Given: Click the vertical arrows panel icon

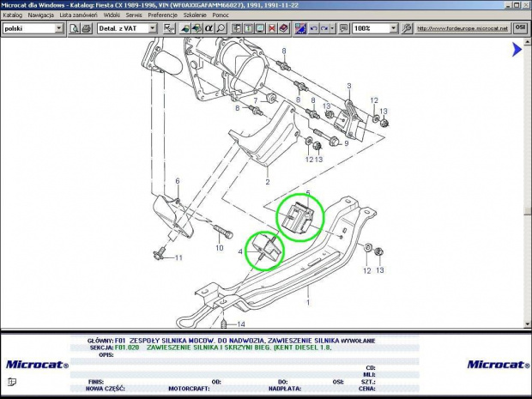Looking at the screenshot, I should pyautogui.click(x=248, y=28).
